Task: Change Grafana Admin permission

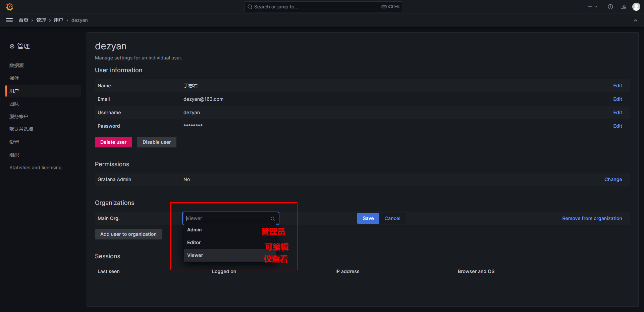Action: 613,179
